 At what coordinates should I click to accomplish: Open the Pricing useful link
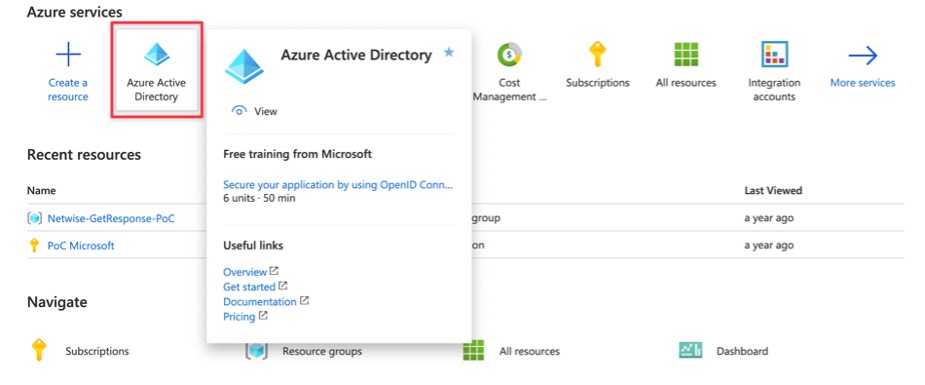(x=239, y=317)
